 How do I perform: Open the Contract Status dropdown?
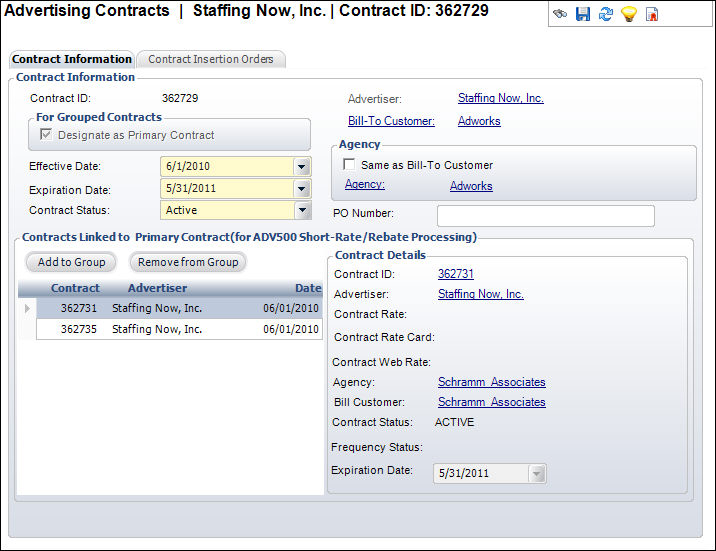pyautogui.click(x=302, y=210)
